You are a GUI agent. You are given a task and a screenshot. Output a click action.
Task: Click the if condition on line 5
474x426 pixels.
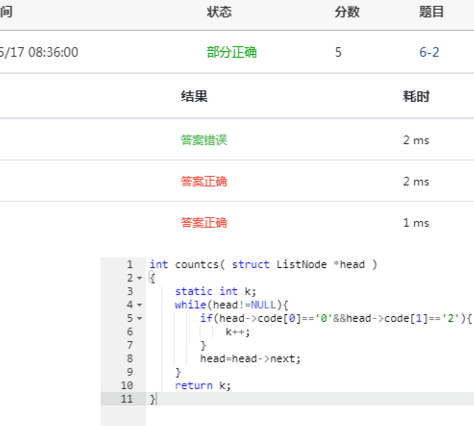336,318
